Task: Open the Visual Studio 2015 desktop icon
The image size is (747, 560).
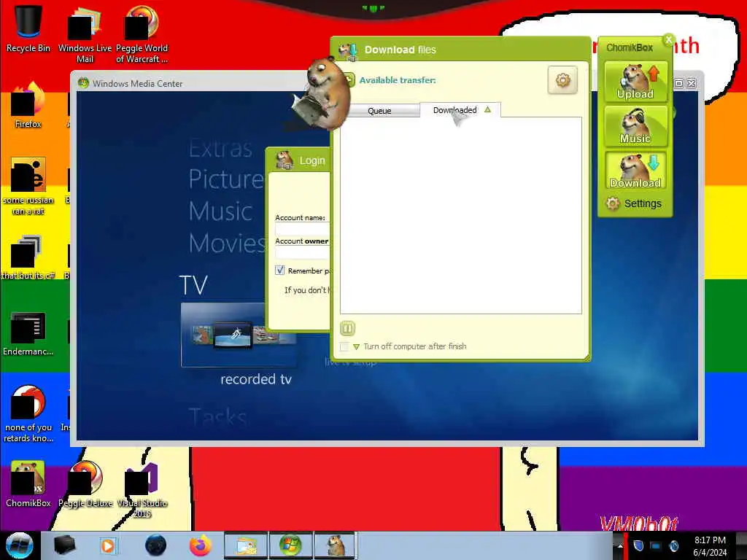Action: point(142,489)
